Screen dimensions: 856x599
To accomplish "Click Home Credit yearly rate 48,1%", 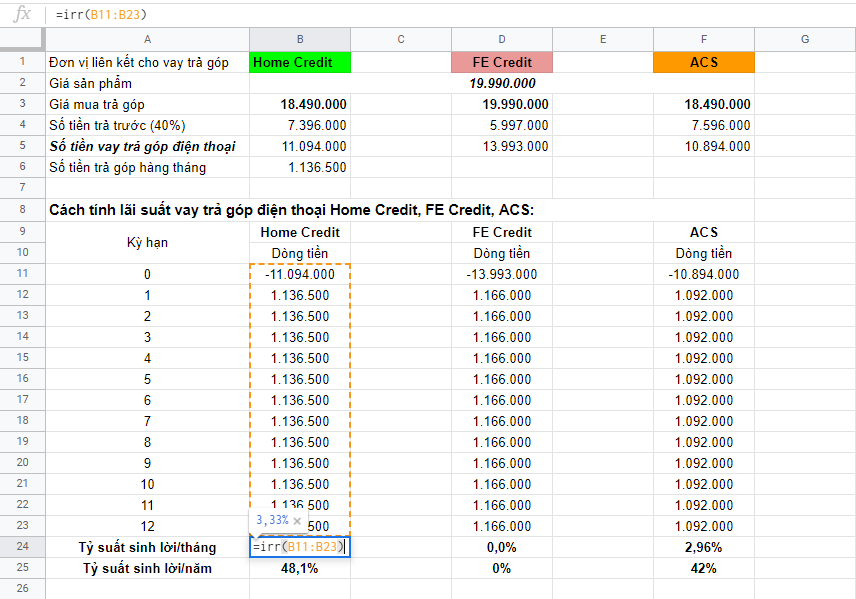I will pos(300,568).
